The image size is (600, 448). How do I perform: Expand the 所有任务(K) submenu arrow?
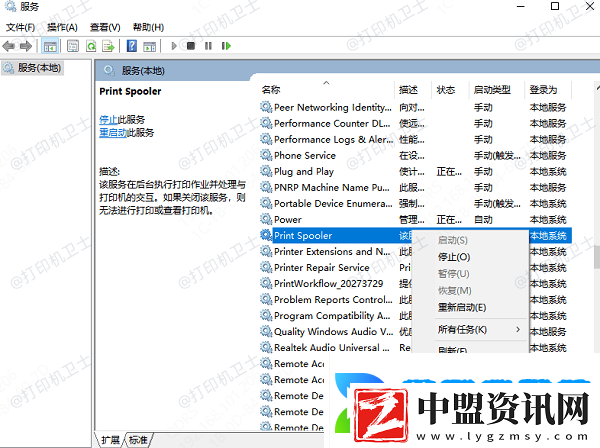tap(518, 329)
